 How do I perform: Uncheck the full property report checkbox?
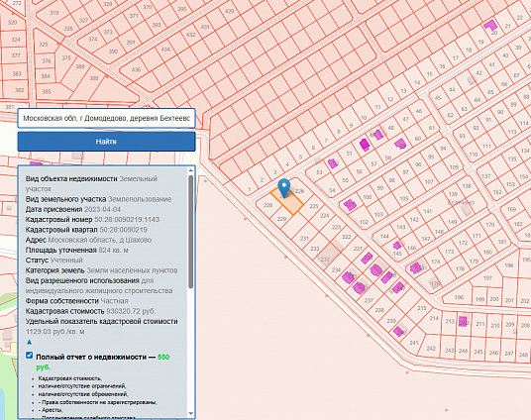[x=29, y=355]
